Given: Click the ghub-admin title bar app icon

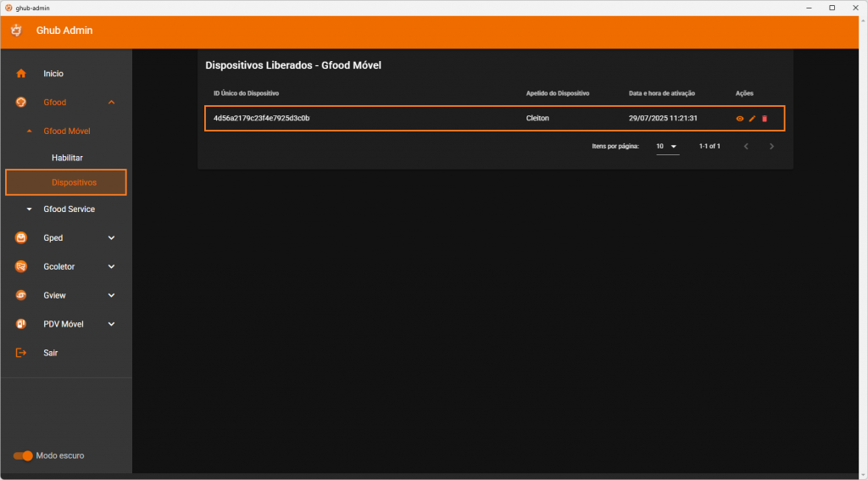Looking at the screenshot, I should 8,8.
